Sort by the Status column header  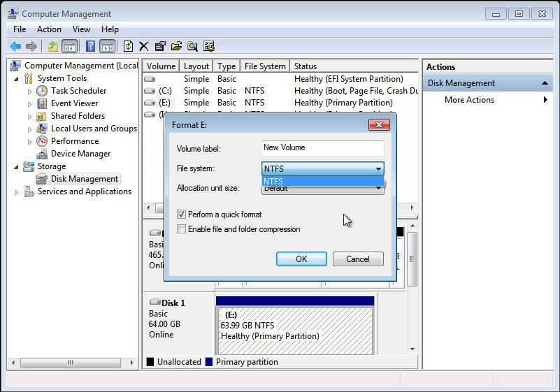tap(354, 66)
